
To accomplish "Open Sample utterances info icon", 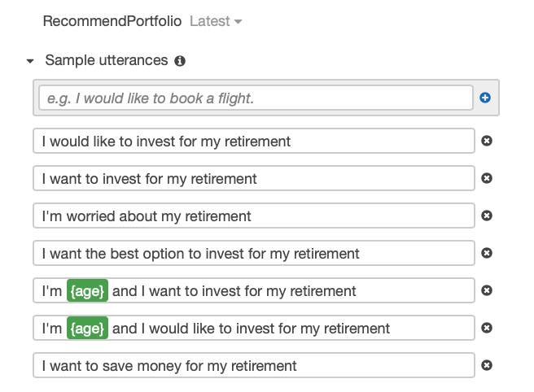I will [x=180, y=61].
